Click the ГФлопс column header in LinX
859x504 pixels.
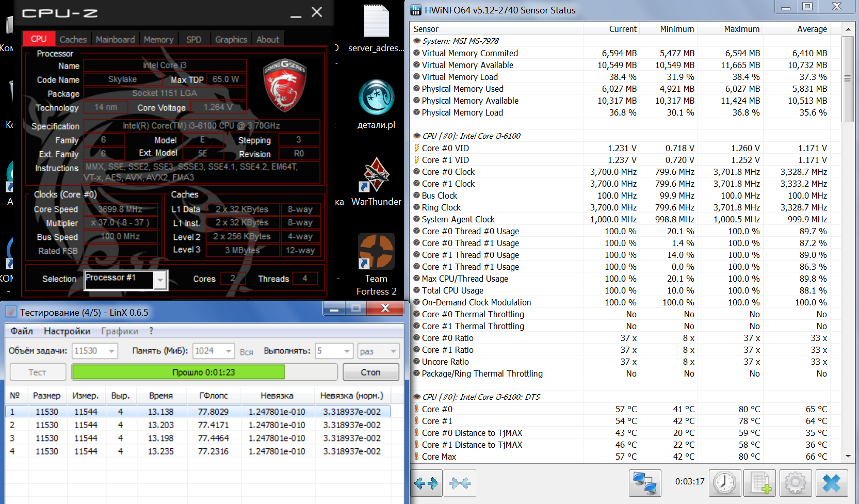coord(214,396)
